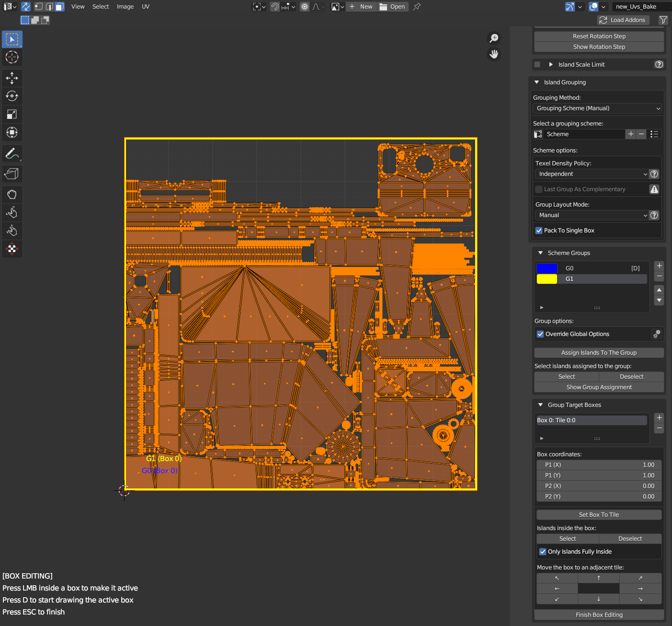672x626 pixels.
Task: Open help for Island Scale Limit
Action: click(x=659, y=64)
